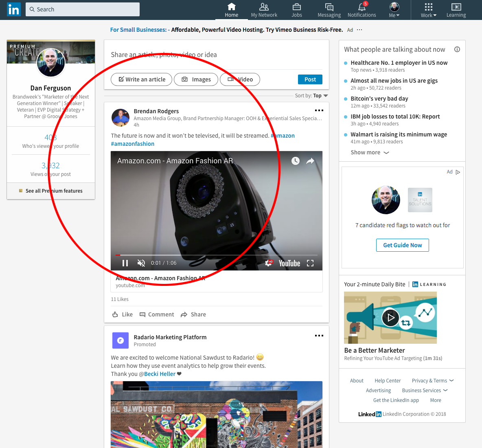Expand the Work apps grid menu

(x=429, y=11)
